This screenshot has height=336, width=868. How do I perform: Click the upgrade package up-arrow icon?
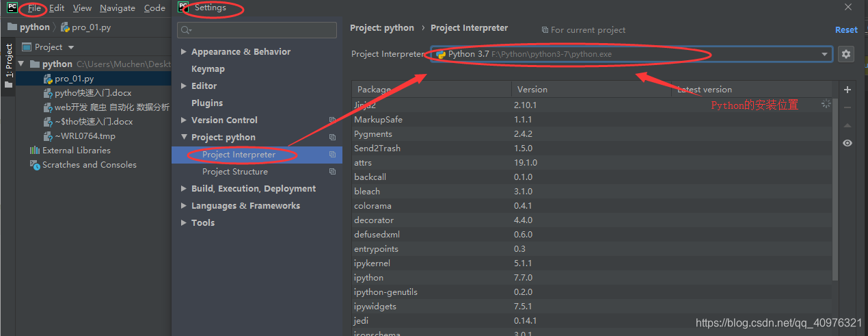point(847,125)
